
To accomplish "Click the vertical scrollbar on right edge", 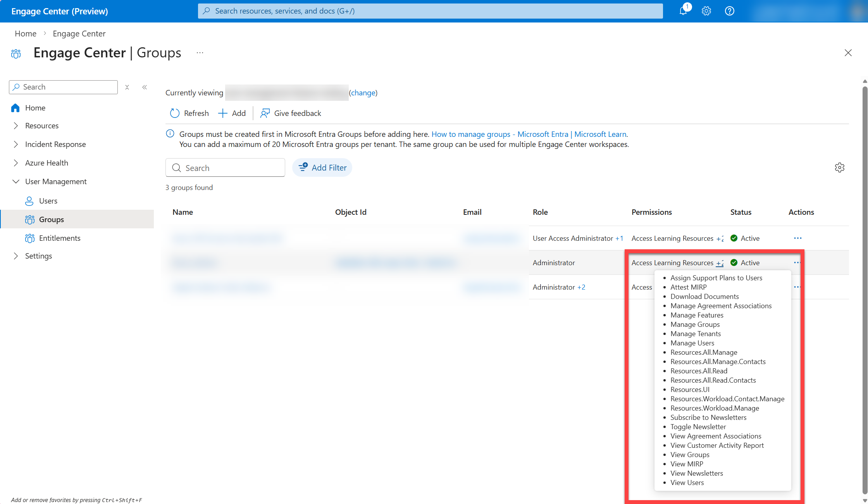I will tap(865, 291).
